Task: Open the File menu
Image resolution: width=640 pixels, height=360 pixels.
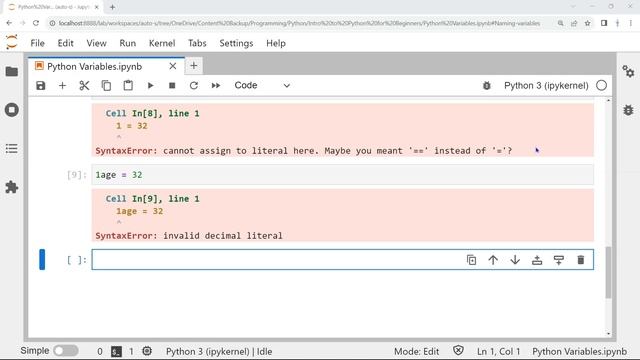Action: click(x=38, y=43)
